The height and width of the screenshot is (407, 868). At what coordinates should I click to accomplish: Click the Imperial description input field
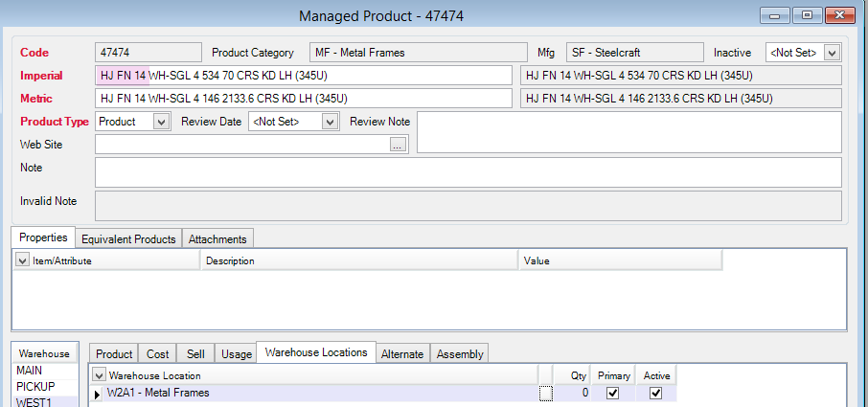pyautogui.click(x=304, y=76)
